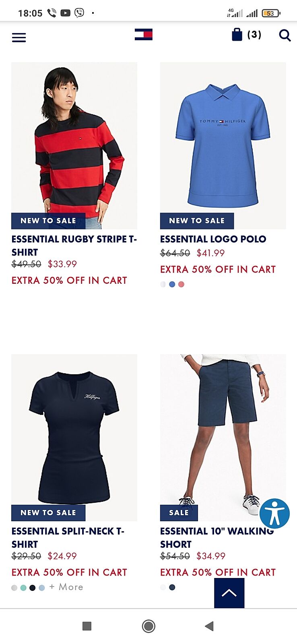The image size is (297, 644).
Task: Expand '+ More' colors for Split-Neck T-Shirt
Action: [66, 587]
